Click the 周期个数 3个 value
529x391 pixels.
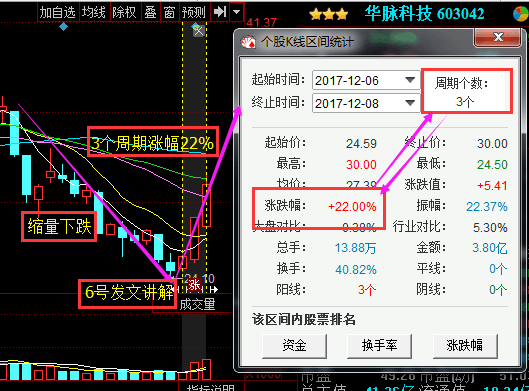pyautogui.click(x=465, y=102)
